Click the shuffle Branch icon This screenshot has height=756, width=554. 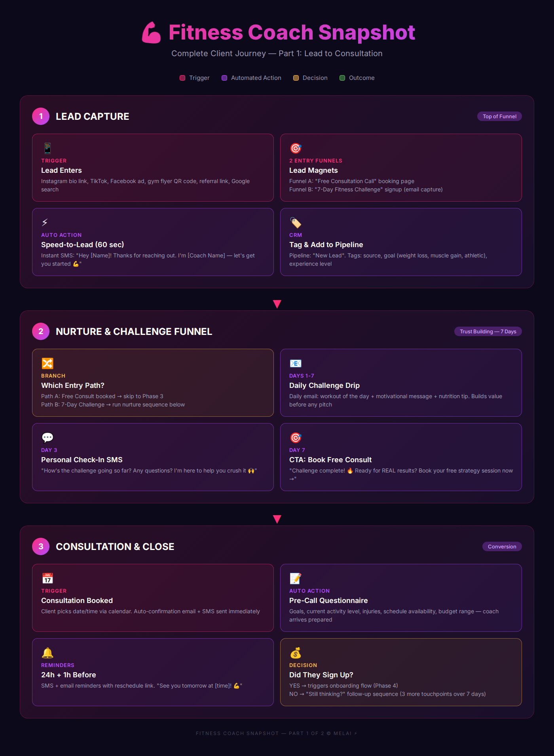coord(47,363)
